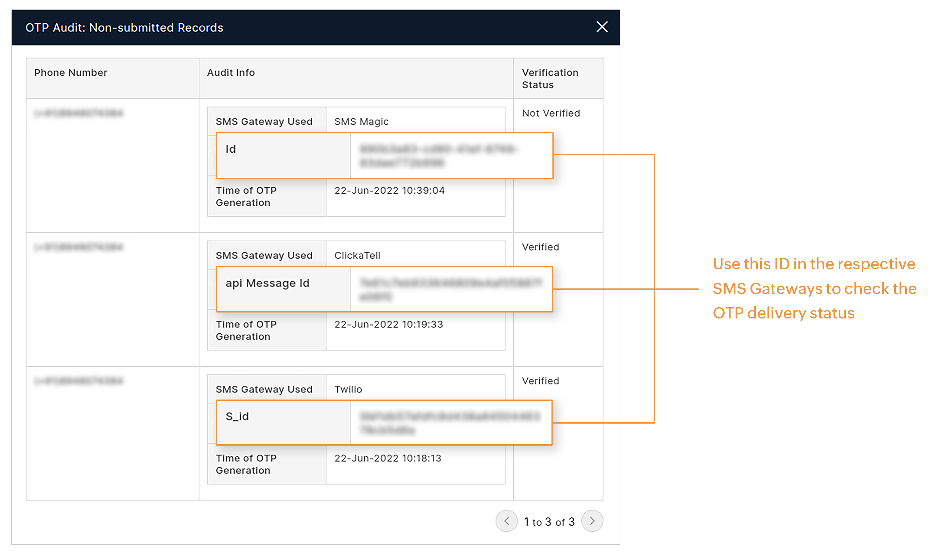Go to previous page of records

[506, 521]
